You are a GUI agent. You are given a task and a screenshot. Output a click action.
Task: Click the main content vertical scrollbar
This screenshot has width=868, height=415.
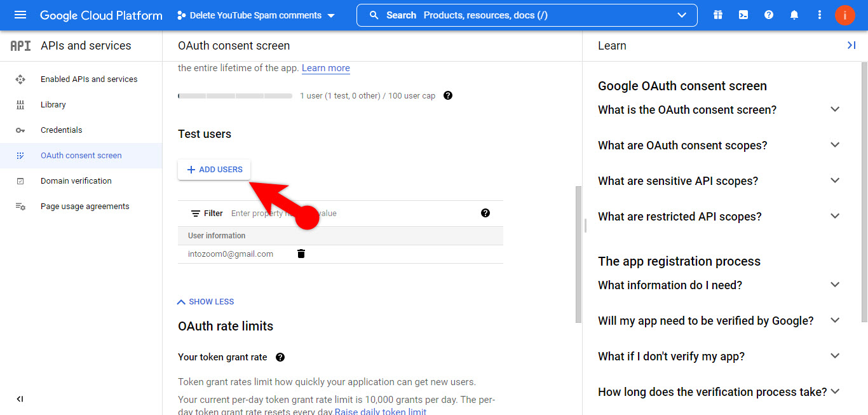pos(578,254)
